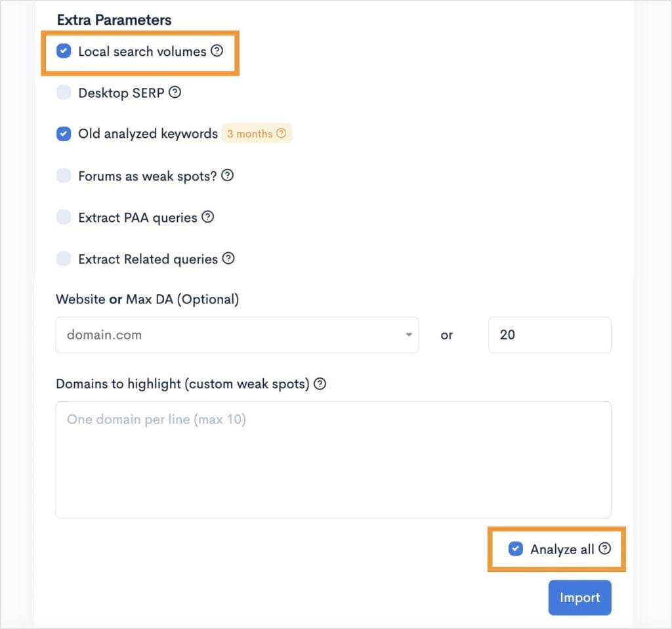672x629 pixels.
Task: Open the Local search volumes help icon
Action: [217, 51]
